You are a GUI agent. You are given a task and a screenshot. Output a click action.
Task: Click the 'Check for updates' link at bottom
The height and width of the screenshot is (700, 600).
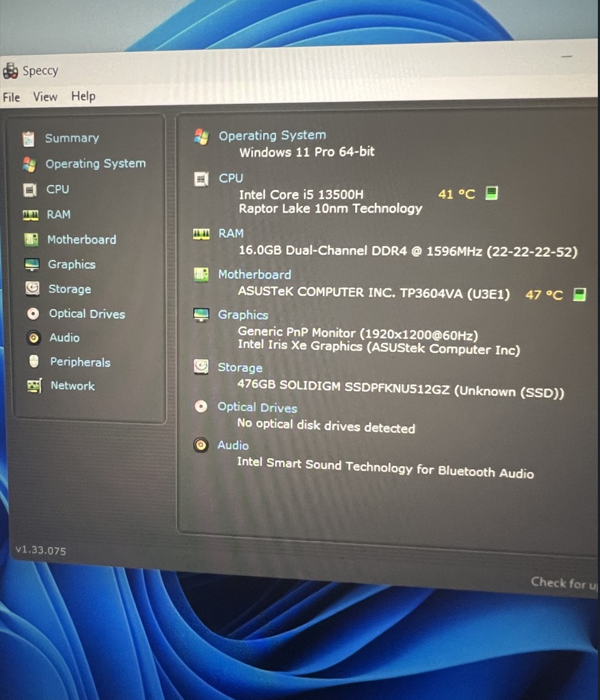pyautogui.click(x=564, y=583)
